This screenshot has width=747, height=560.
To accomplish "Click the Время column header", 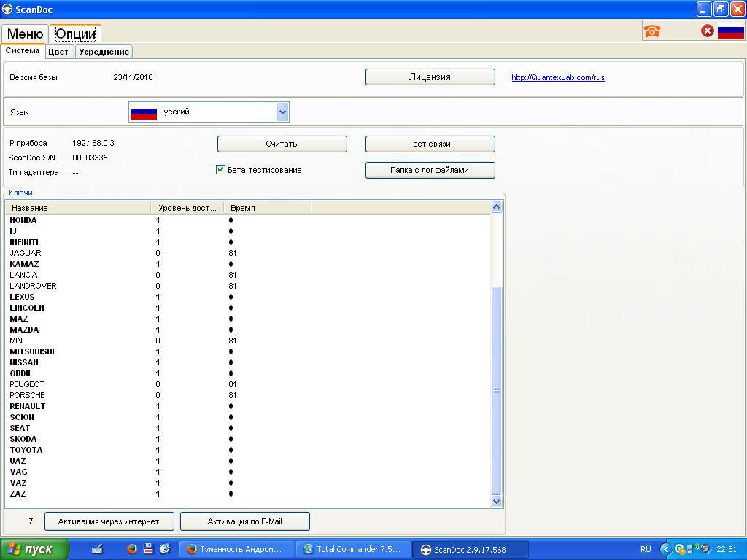I will point(267,208).
